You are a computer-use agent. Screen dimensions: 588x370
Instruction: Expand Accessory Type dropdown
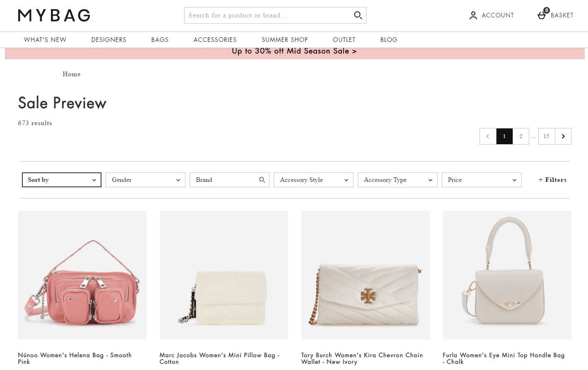(398, 180)
